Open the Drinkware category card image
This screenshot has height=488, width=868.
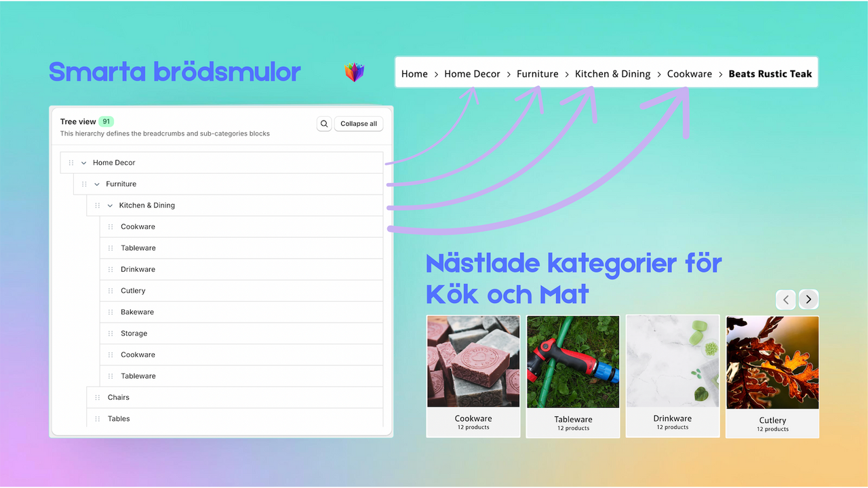tap(673, 361)
